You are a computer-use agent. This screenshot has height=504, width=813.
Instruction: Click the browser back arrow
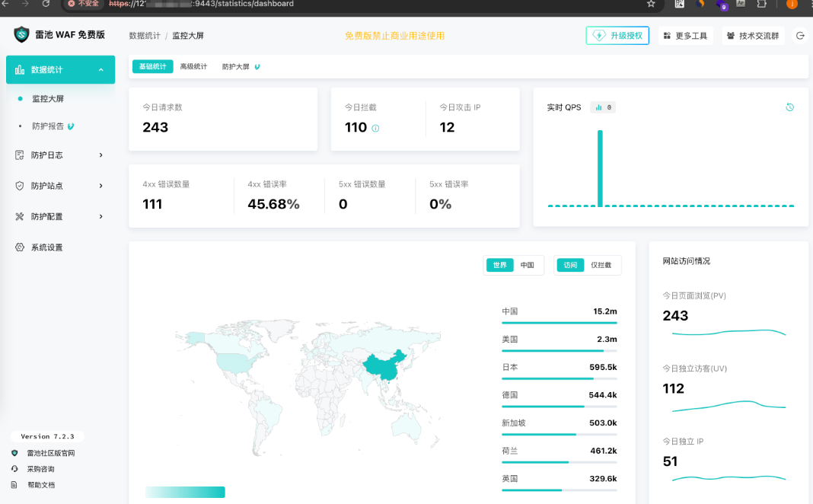click(5, 4)
